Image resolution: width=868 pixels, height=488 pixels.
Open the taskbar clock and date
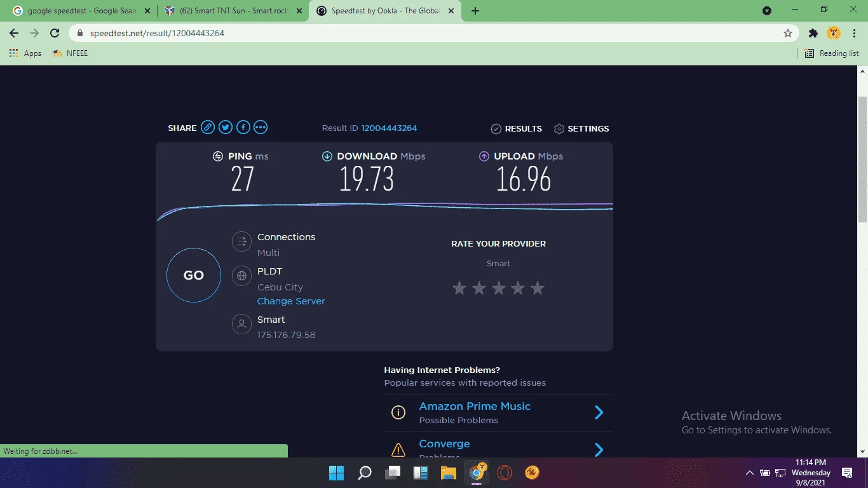[x=811, y=473]
